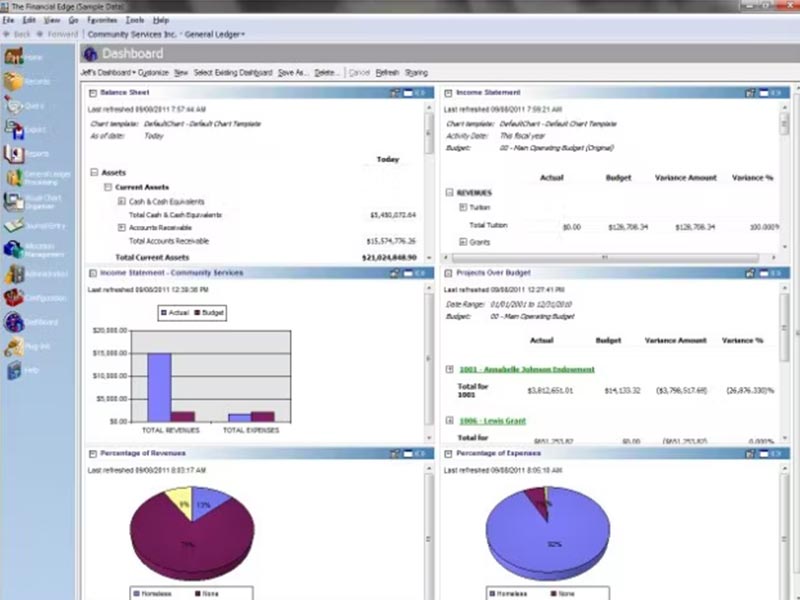The image size is (800, 600).
Task: Open the Plug-Ins sidebar icon
Action: 16,347
